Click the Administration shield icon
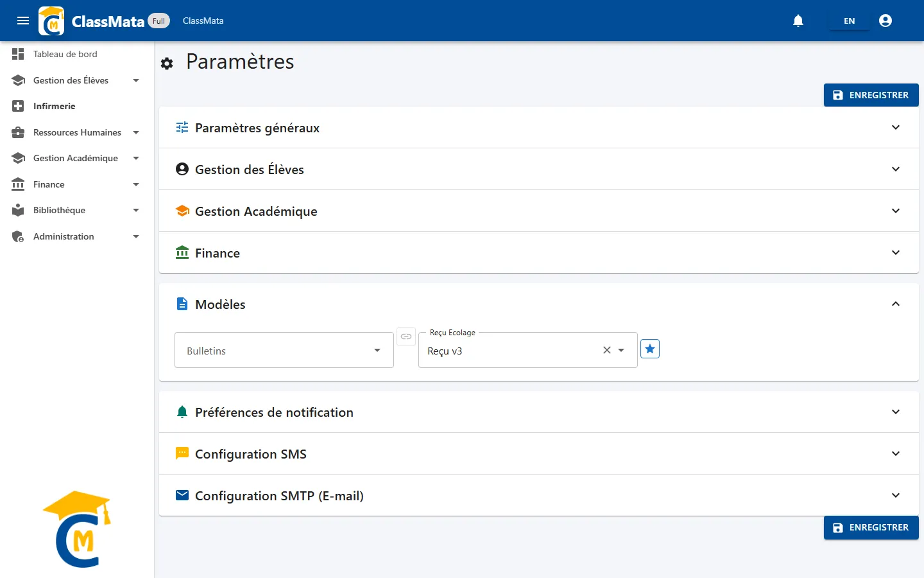Viewport: 924px width, 578px height. (18, 236)
